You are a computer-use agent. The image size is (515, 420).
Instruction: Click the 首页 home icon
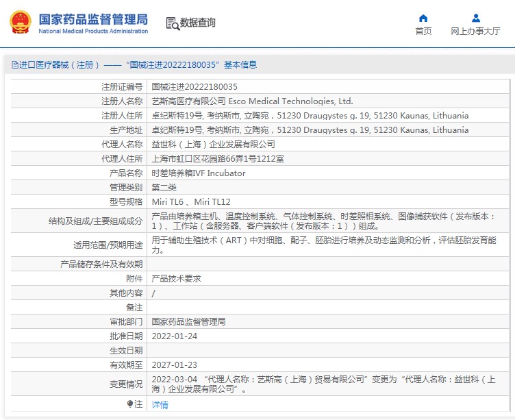[423, 18]
